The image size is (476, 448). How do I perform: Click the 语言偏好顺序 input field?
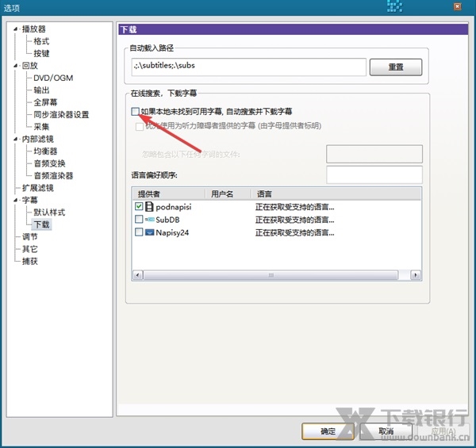374,174
